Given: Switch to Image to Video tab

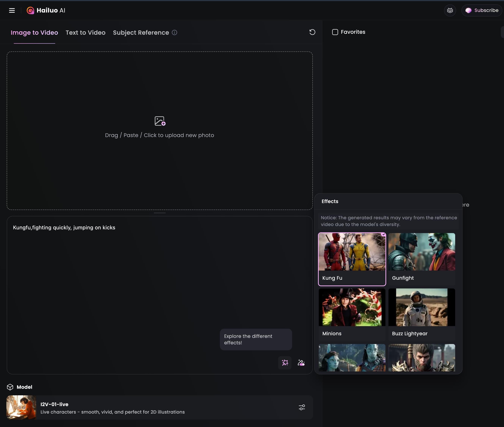Looking at the screenshot, I should (34, 33).
